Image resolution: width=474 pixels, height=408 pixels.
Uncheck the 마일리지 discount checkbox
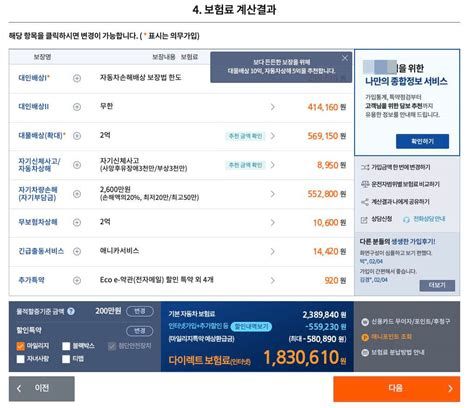(21, 346)
